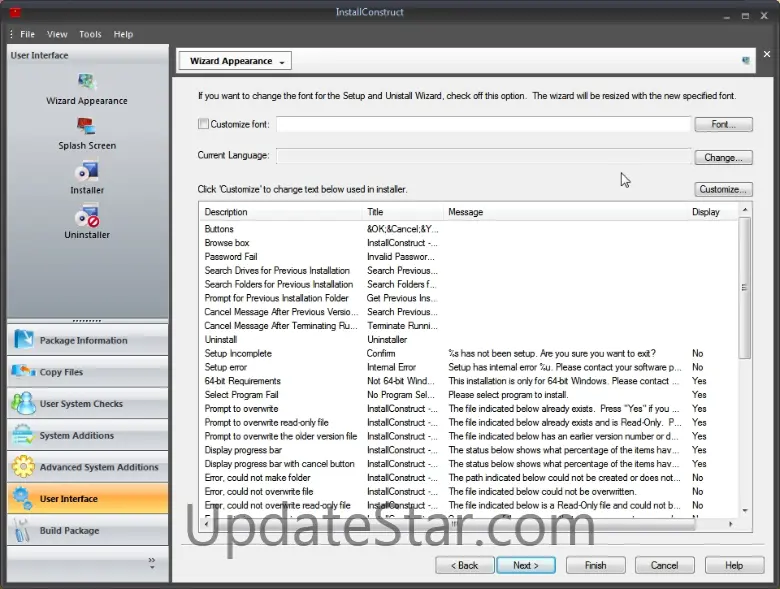The image size is (780, 589).
Task: Click the menu bar grip handle
Action: click(x=11, y=34)
